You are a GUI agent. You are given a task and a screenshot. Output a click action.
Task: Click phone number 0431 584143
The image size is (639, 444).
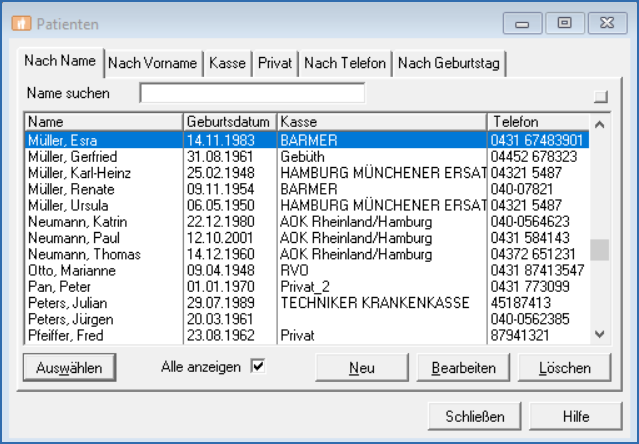pos(530,238)
